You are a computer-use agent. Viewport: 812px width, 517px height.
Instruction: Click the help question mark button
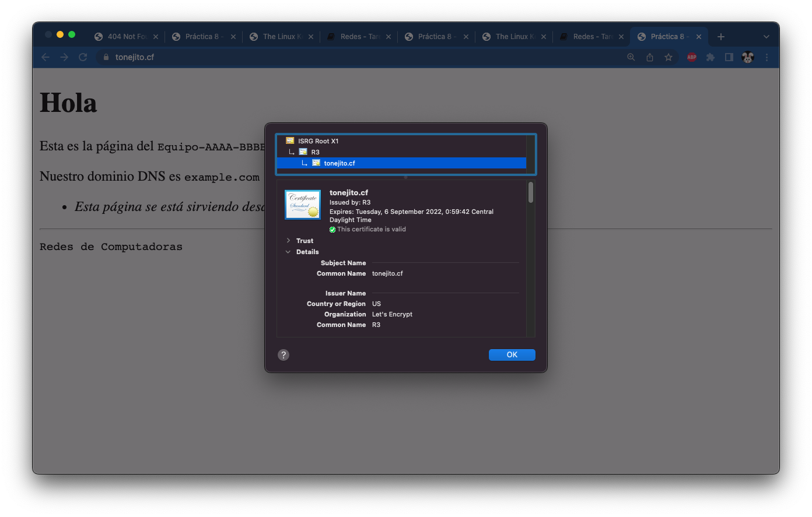(283, 355)
